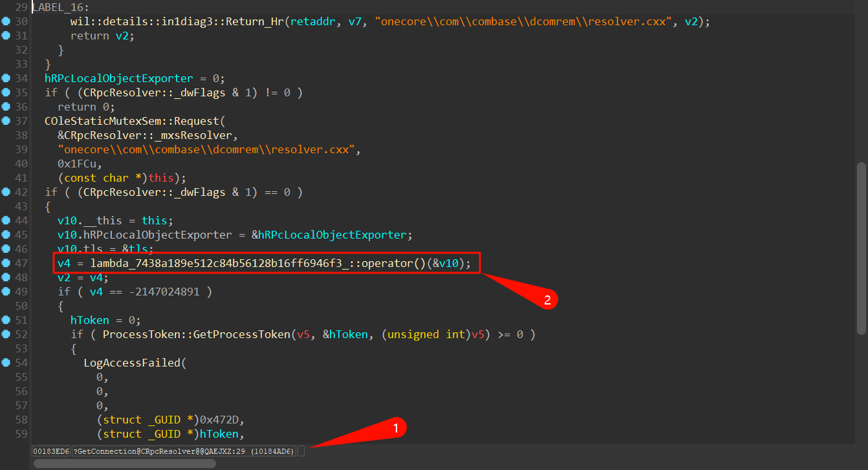Viewport: 868px width, 470px height.
Task: Click the blue dot next to line 52
Action: pos(6,334)
